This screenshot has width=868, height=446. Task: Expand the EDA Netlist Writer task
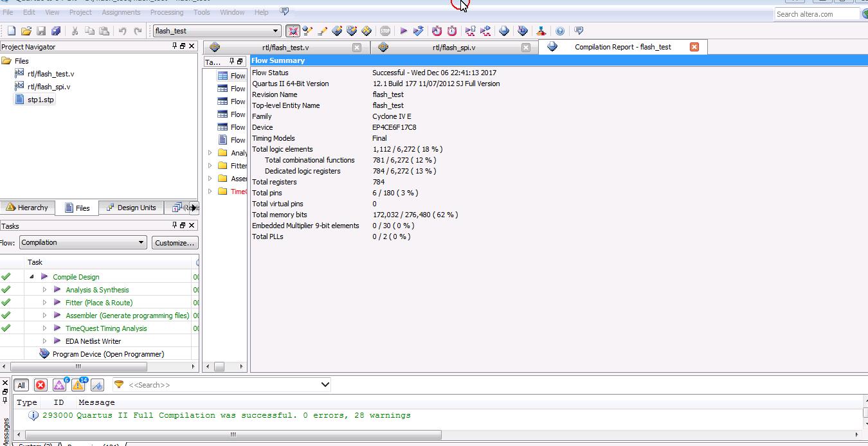44,341
